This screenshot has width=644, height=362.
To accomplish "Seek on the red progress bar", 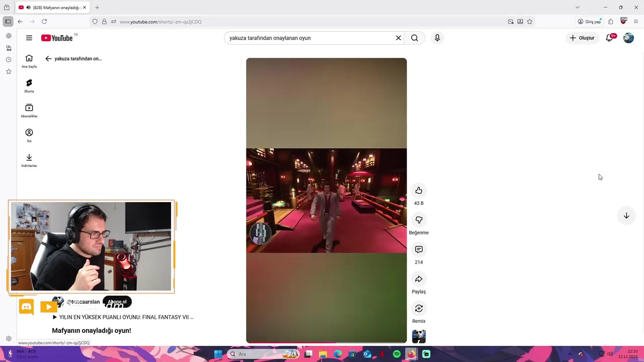I will [327, 342].
